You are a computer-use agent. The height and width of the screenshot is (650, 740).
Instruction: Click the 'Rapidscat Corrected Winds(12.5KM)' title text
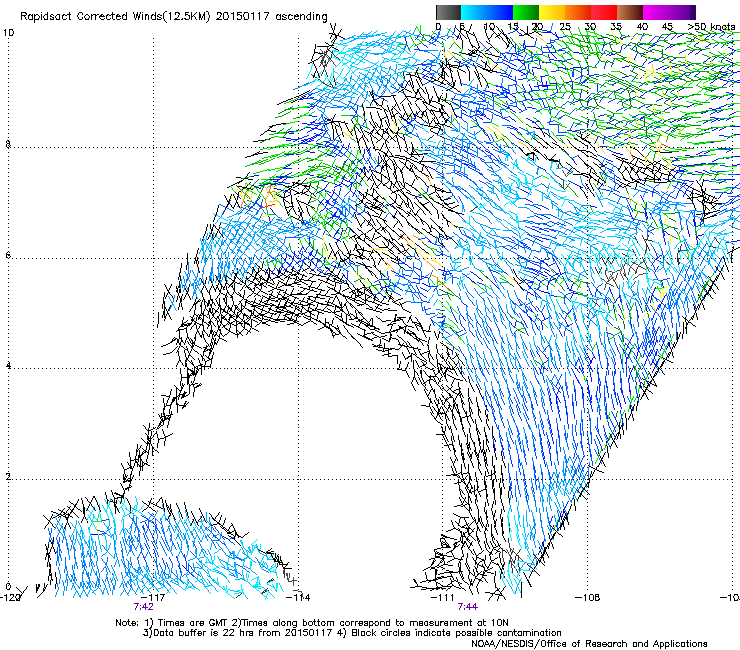[115, 17]
